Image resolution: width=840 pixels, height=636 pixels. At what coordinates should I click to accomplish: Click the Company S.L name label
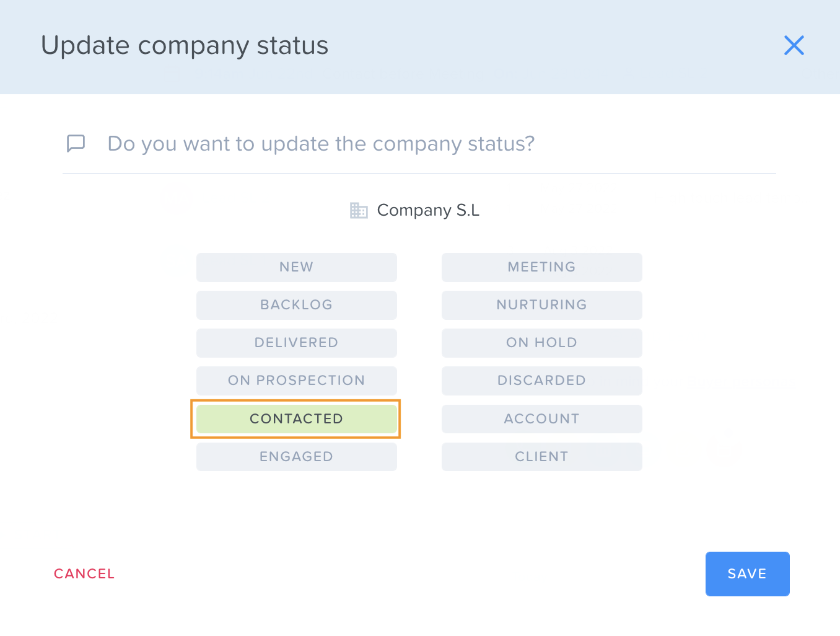(428, 210)
